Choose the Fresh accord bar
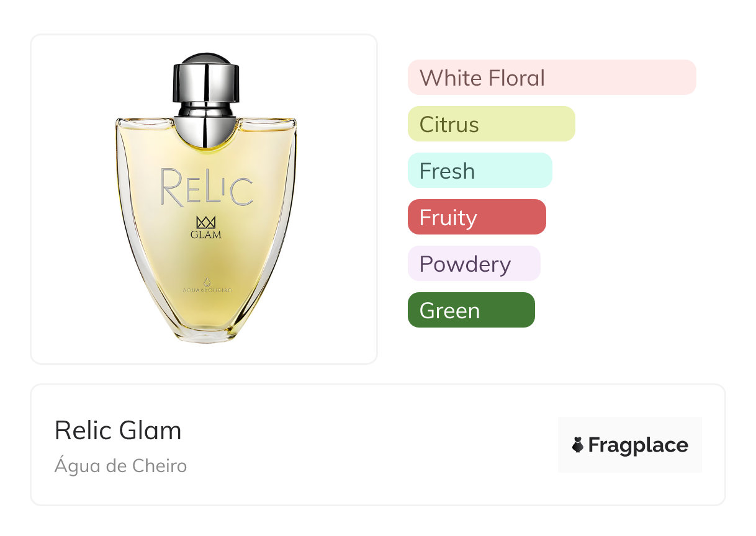This screenshot has height=536, width=756. coord(480,171)
